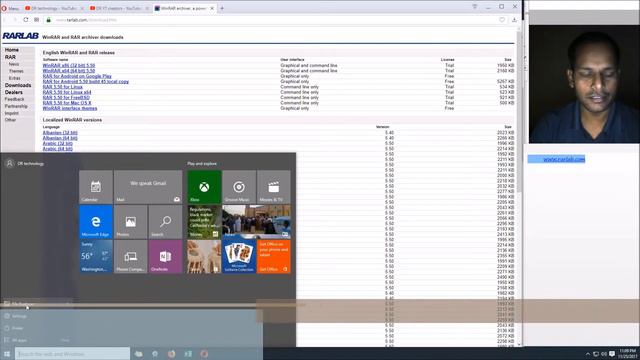This screenshot has width=640, height=360.
Task: Open RAR for Android on Google Play
Action: 77,76
